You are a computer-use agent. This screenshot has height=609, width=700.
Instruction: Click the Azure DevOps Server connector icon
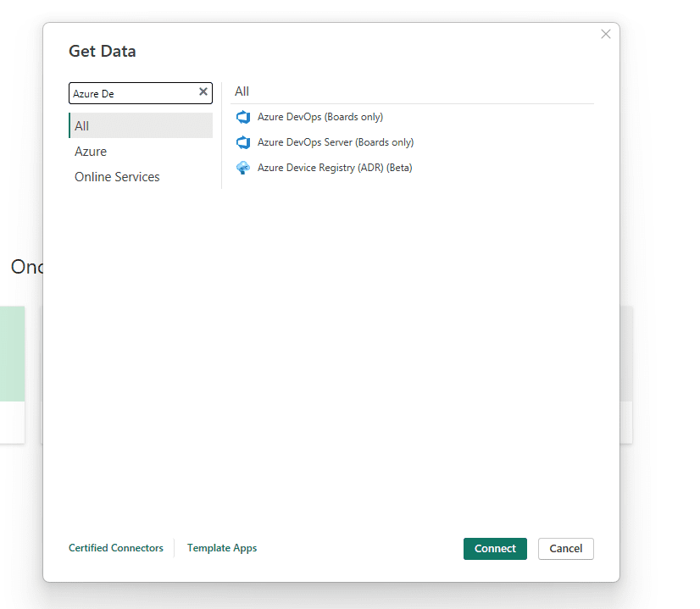(x=243, y=142)
